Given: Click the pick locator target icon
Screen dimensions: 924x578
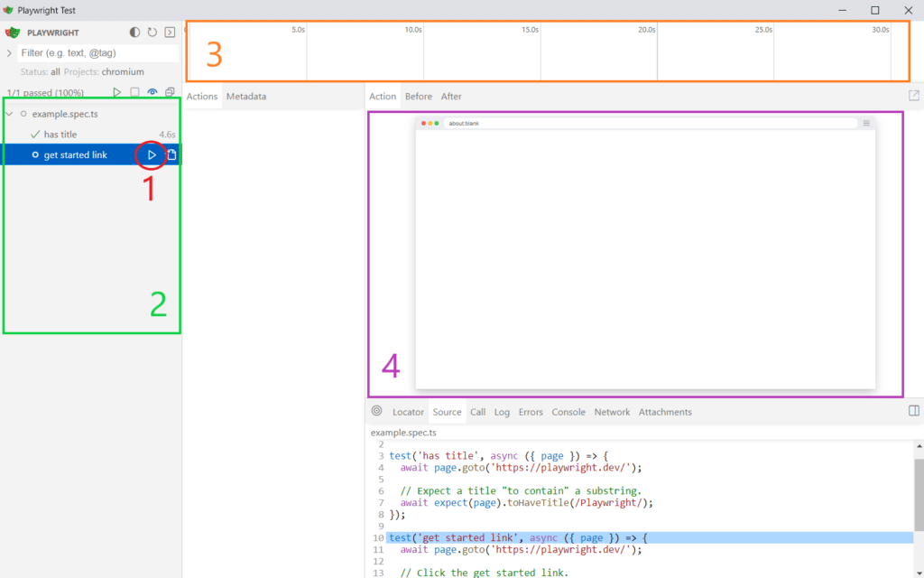Looking at the screenshot, I should click(377, 411).
